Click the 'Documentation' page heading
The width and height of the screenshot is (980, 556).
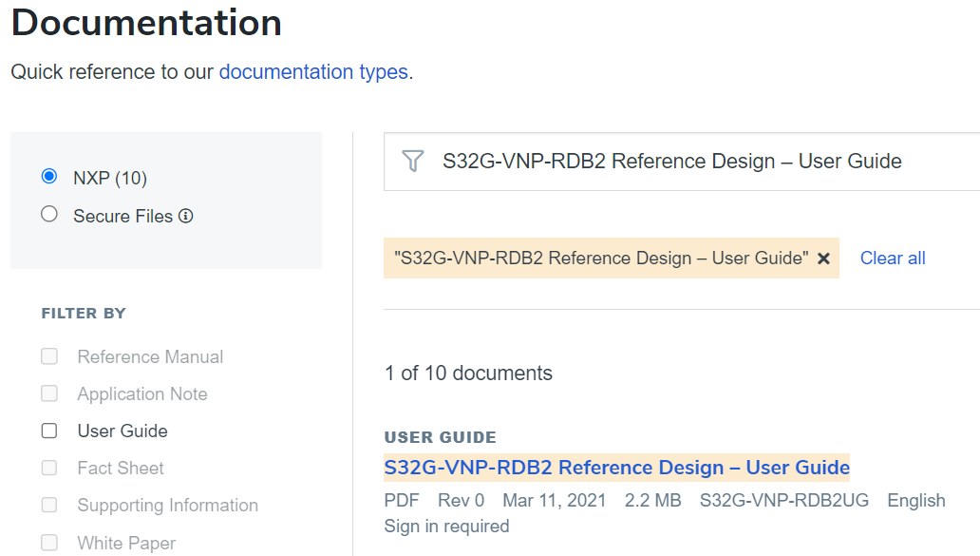(x=146, y=23)
